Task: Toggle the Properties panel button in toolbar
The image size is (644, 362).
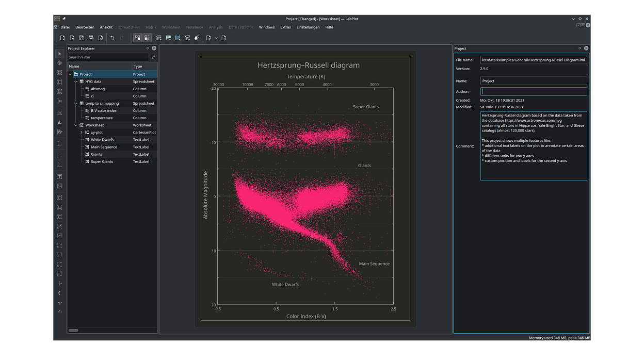Action: 147,38
